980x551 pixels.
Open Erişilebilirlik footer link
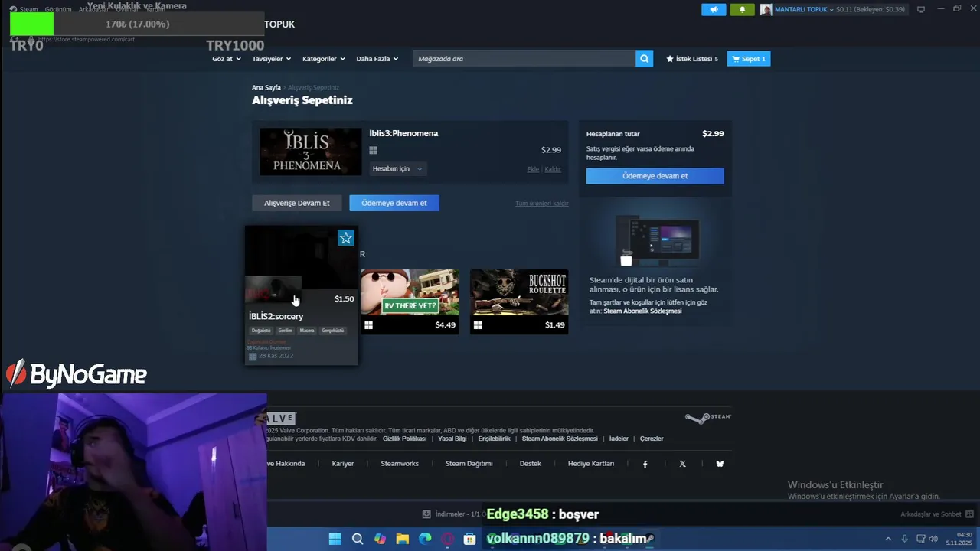point(494,439)
